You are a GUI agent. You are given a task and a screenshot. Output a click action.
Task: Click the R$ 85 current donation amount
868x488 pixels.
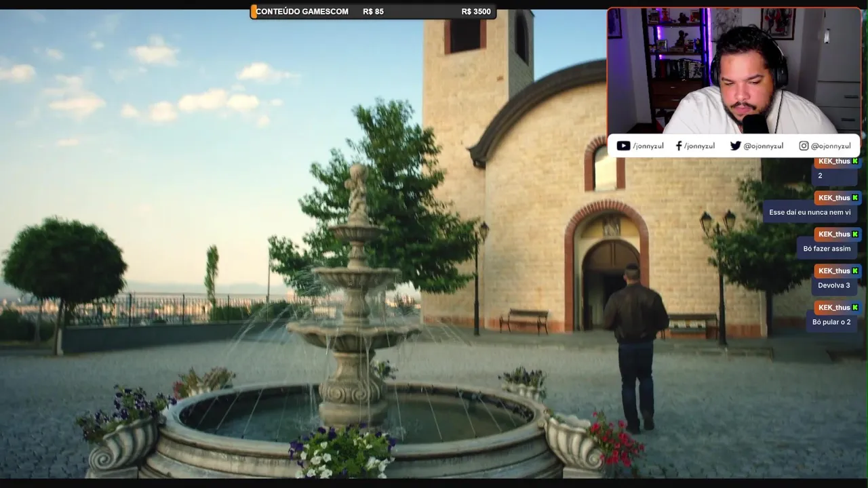click(373, 12)
